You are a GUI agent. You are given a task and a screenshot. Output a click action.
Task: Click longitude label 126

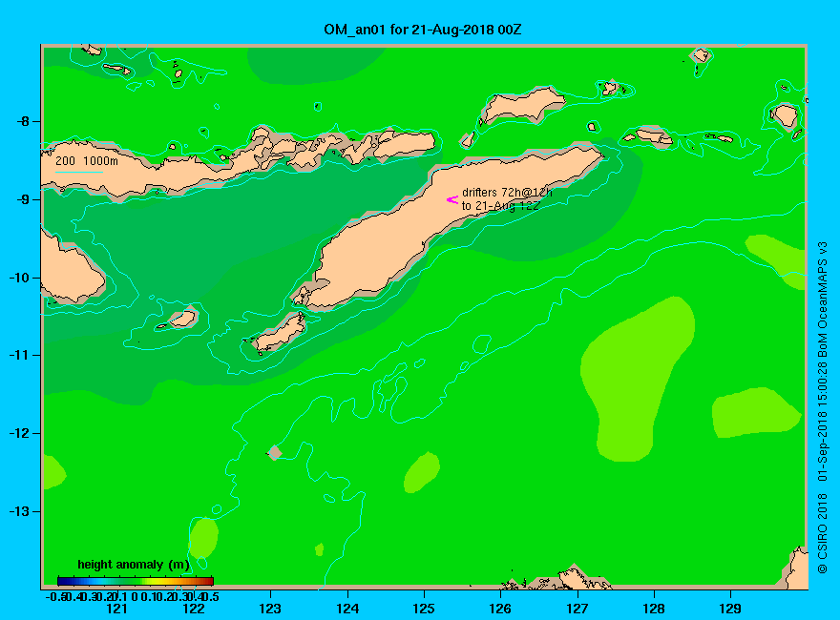[x=500, y=609]
